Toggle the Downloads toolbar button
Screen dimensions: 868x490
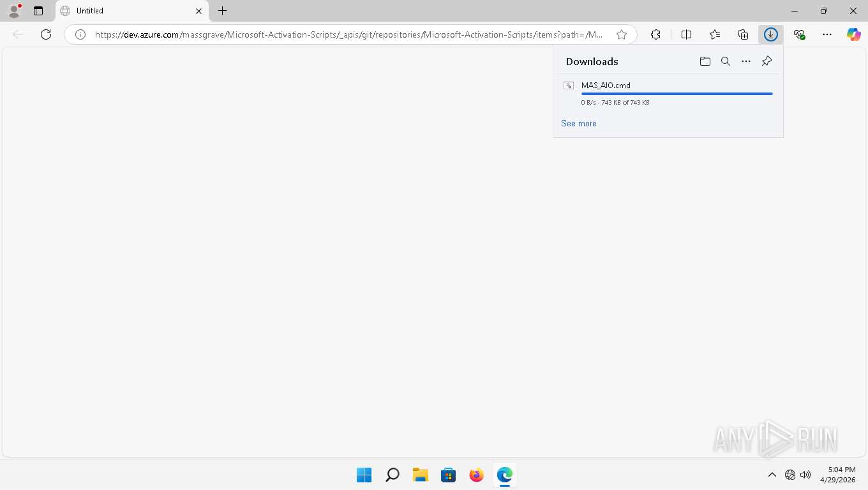(771, 34)
